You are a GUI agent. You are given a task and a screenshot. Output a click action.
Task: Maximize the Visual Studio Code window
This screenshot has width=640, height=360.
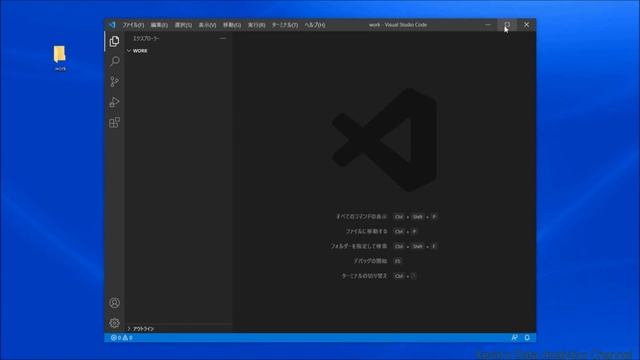[507, 24]
